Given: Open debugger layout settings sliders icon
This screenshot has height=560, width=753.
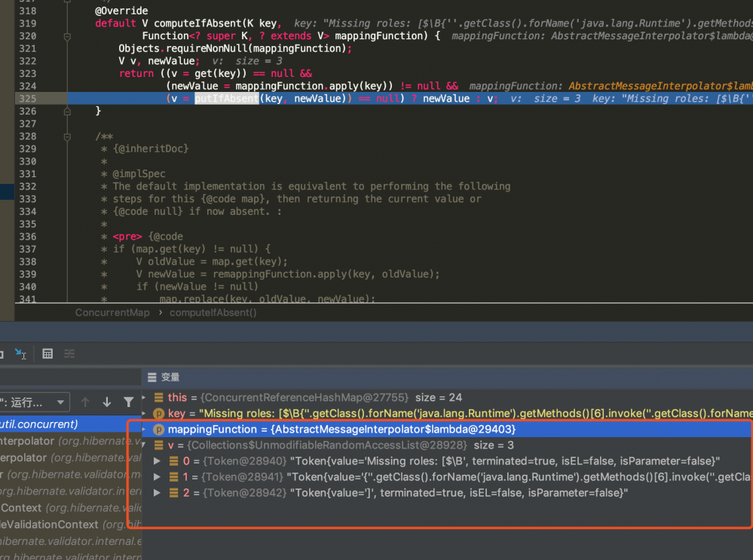Looking at the screenshot, I should pyautogui.click(x=69, y=353).
